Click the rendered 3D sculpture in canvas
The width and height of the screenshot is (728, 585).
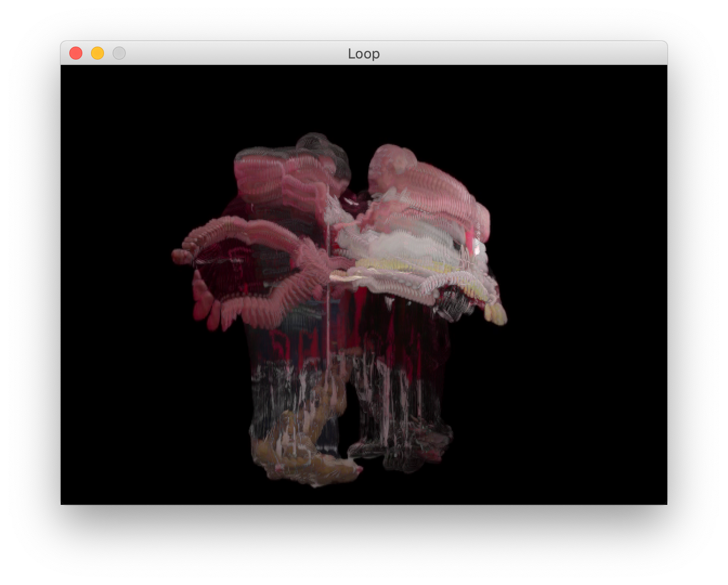coord(339,309)
